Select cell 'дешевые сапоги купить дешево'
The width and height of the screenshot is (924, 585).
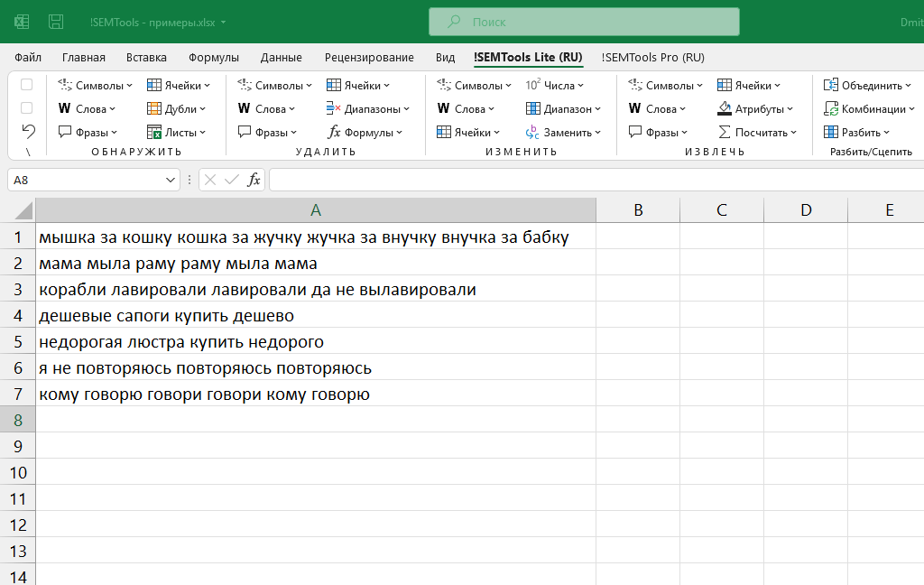[x=316, y=315]
